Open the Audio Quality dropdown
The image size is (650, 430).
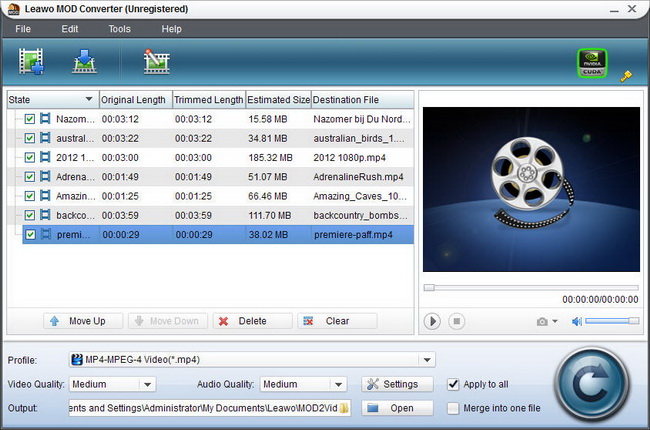338,384
